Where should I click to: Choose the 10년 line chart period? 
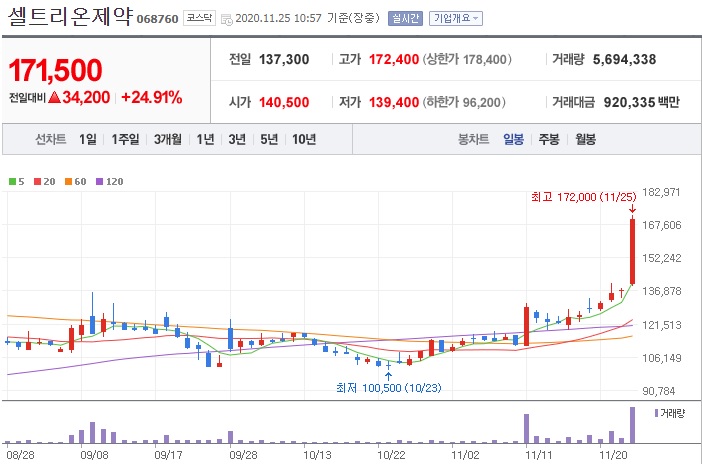pyautogui.click(x=304, y=139)
